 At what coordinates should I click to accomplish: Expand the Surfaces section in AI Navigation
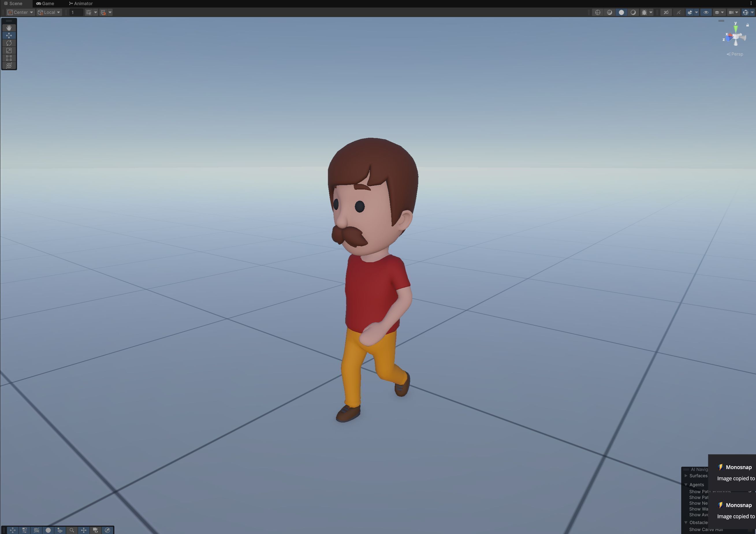[686, 476]
